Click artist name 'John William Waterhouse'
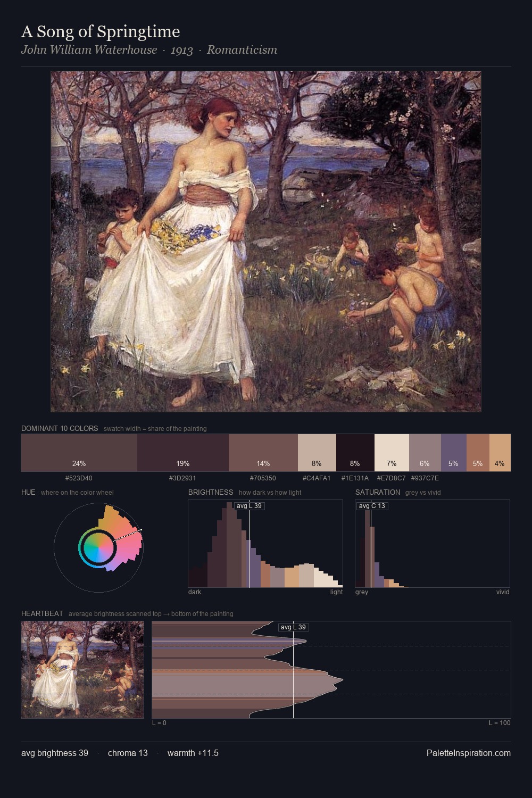 point(89,50)
